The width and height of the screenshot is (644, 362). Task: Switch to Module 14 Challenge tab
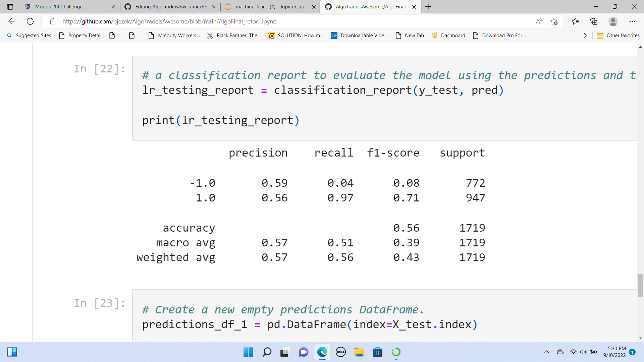[59, 7]
